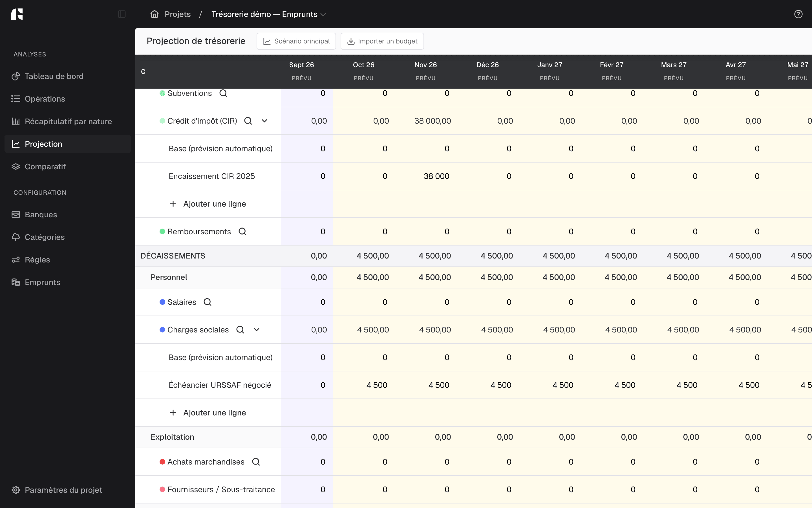Image resolution: width=812 pixels, height=508 pixels.
Task: Click the 38 000 cell for Encaissement CIR 2025
Action: [x=436, y=176]
